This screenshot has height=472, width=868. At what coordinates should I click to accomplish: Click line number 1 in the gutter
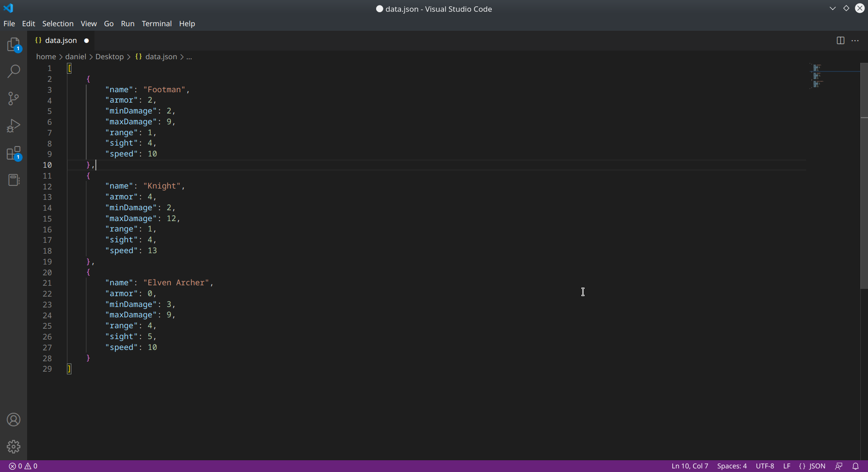(50, 68)
